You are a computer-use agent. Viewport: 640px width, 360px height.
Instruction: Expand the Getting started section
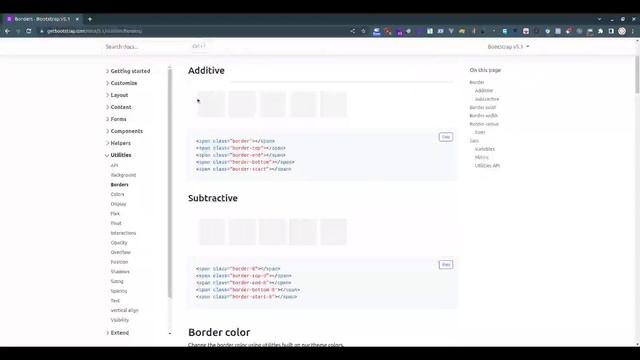click(x=128, y=71)
